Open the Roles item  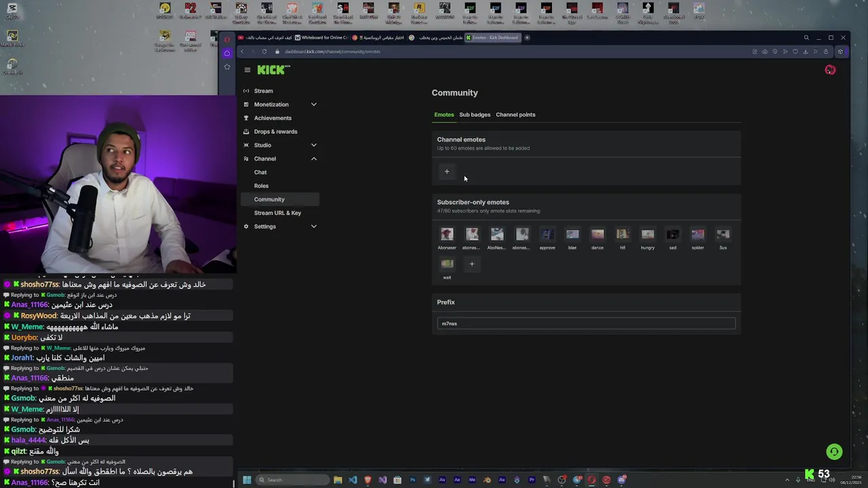tap(261, 186)
